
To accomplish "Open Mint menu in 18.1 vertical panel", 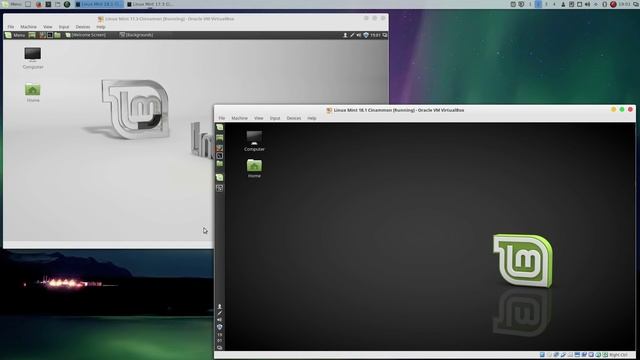I will tap(220, 127).
